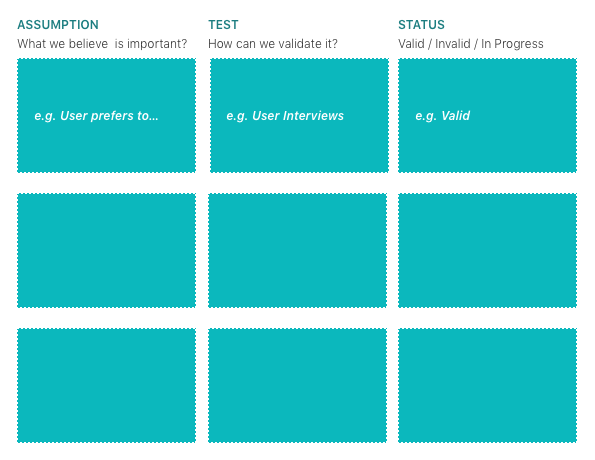Click the dotted border of first Assumption card
The height and width of the screenshot is (460, 595).
pos(107,59)
